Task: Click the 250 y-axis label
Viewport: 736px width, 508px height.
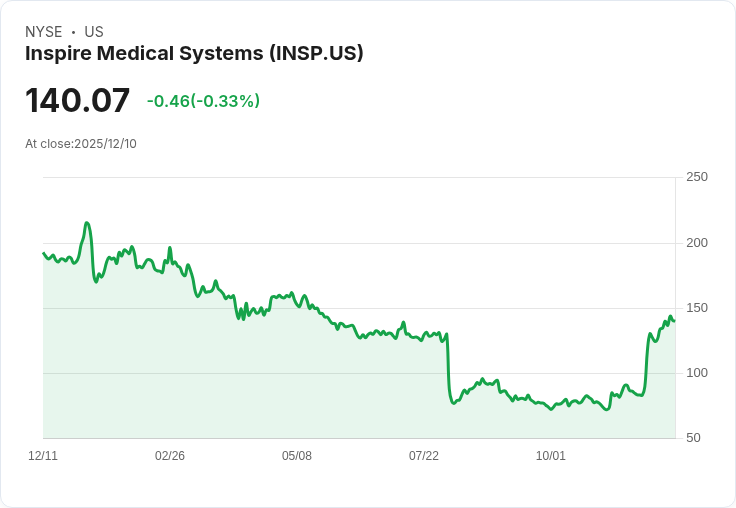Action: pos(696,177)
